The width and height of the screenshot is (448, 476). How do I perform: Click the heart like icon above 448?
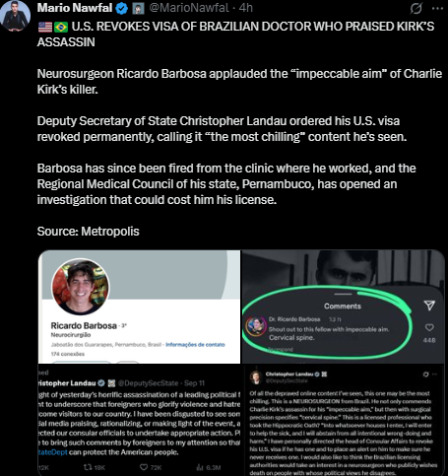429,327
